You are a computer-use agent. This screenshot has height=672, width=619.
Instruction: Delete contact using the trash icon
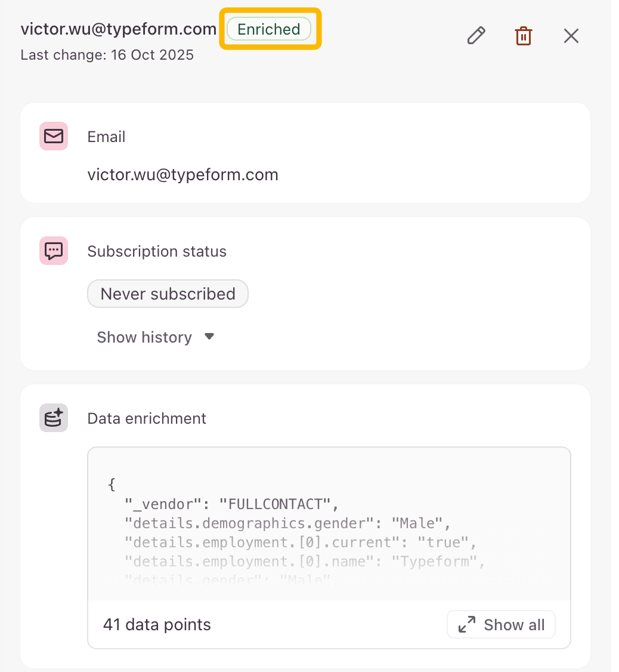click(523, 36)
